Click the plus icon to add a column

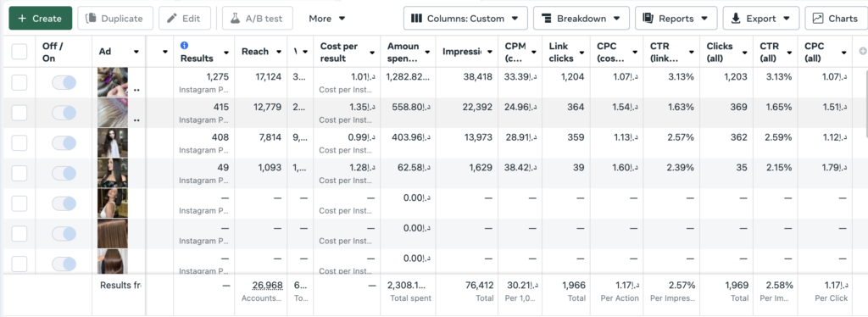[862, 52]
